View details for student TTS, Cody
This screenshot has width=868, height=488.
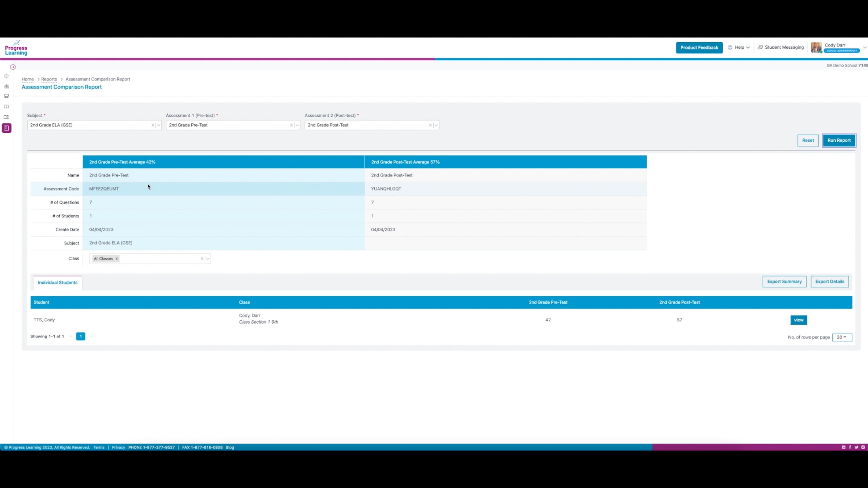[x=799, y=320]
